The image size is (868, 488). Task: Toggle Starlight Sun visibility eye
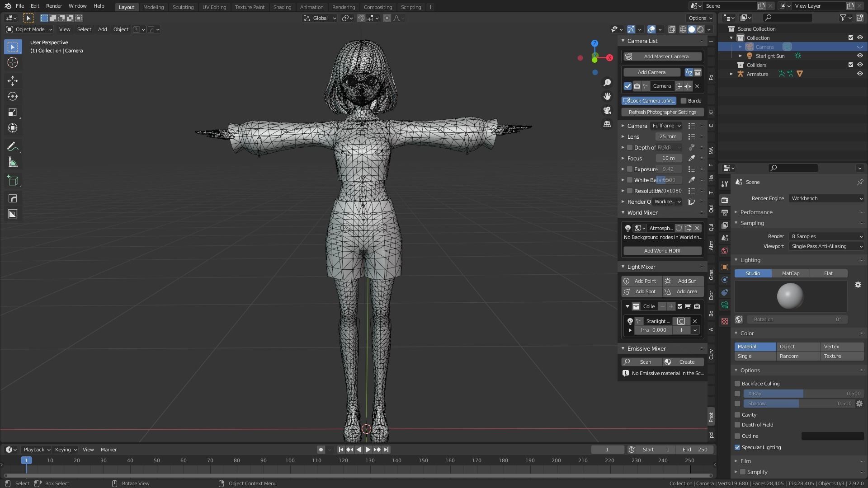(x=860, y=56)
